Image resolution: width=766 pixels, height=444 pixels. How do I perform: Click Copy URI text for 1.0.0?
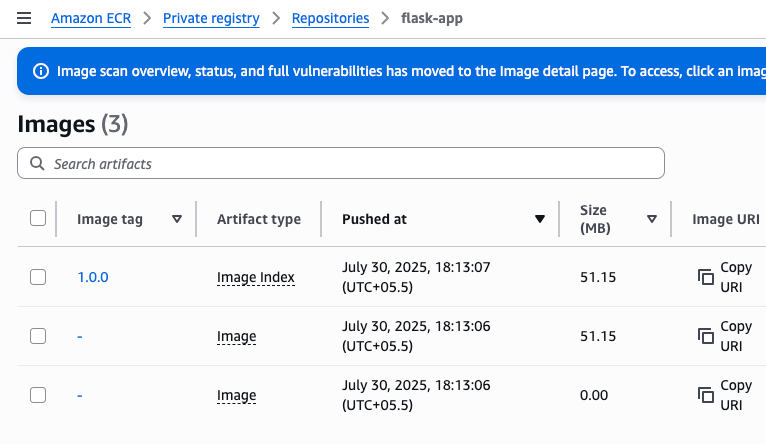click(x=736, y=277)
